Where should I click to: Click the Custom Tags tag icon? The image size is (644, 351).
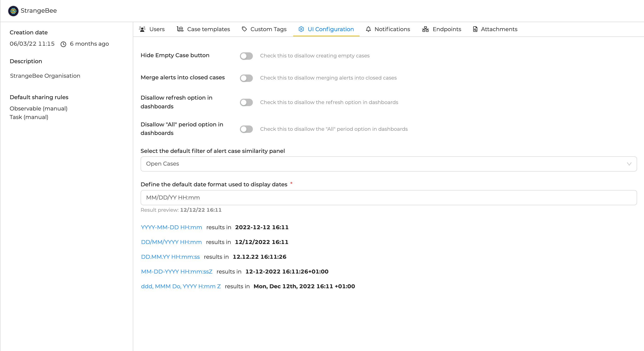click(244, 29)
